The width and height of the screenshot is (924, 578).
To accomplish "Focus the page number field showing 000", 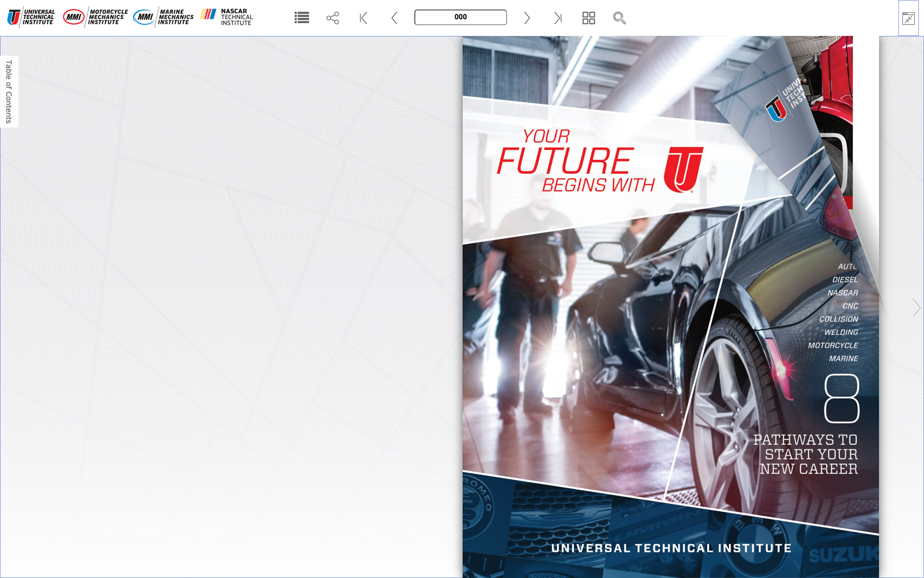I will pos(461,17).
